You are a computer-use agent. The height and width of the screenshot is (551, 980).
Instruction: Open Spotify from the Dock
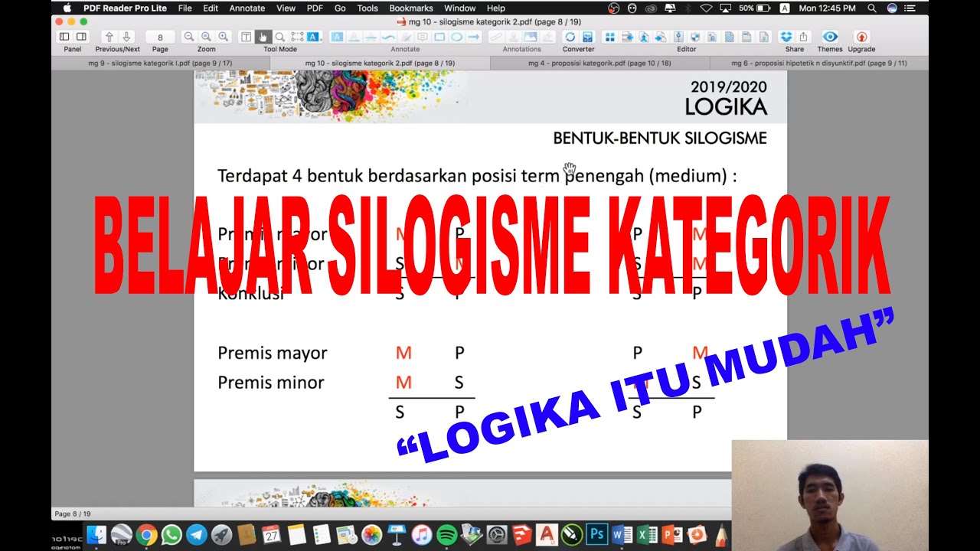coord(446,535)
